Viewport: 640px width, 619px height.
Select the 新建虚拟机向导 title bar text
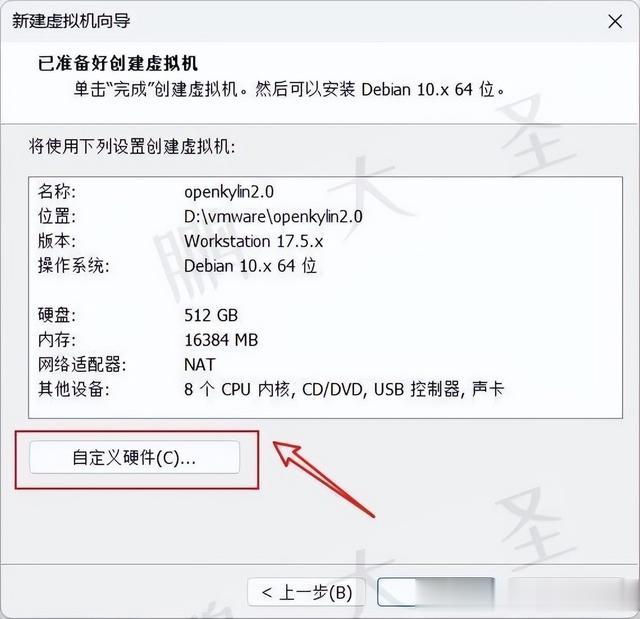point(71,21)
